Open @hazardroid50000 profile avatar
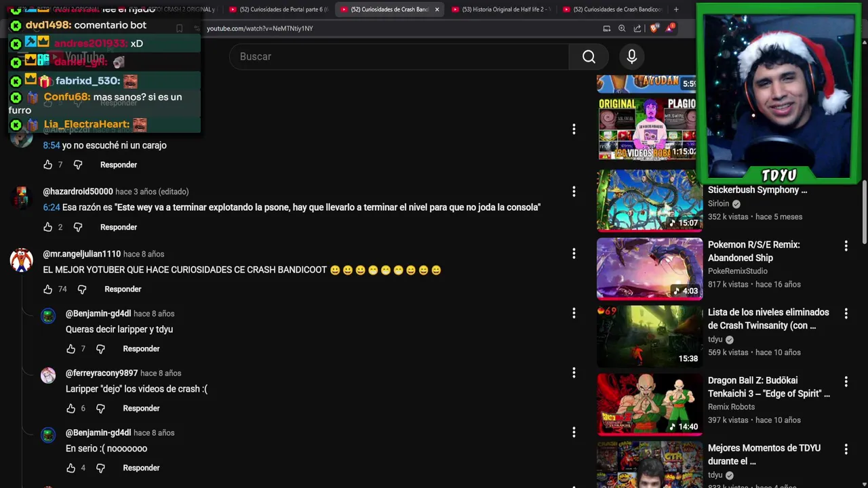868x488 pixels. (x=21, y=197)
